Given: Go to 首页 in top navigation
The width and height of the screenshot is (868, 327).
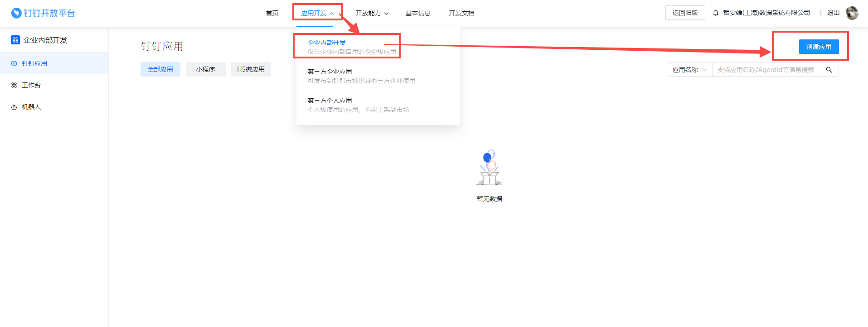Looking at the screenshot, I should pos(272,13).
